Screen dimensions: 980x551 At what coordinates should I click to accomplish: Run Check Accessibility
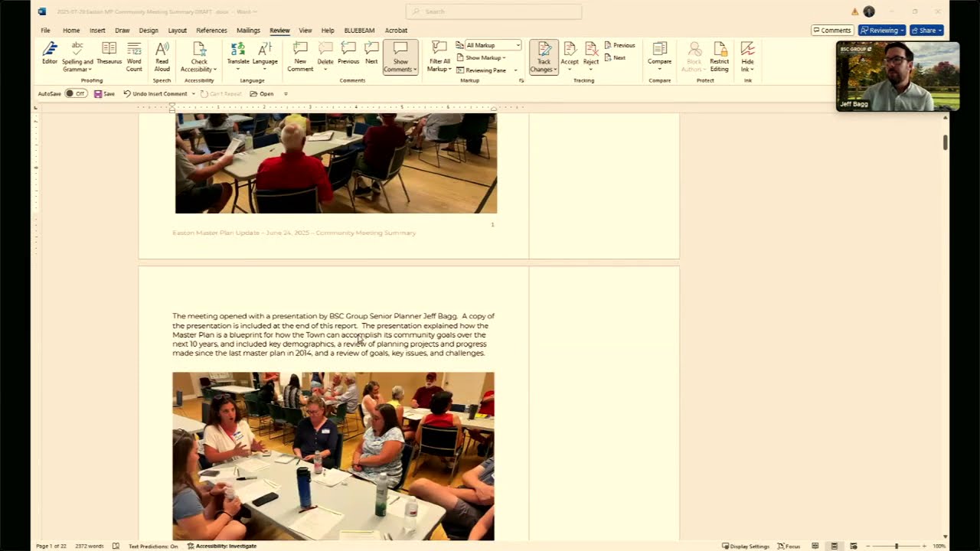click(199, 57)
